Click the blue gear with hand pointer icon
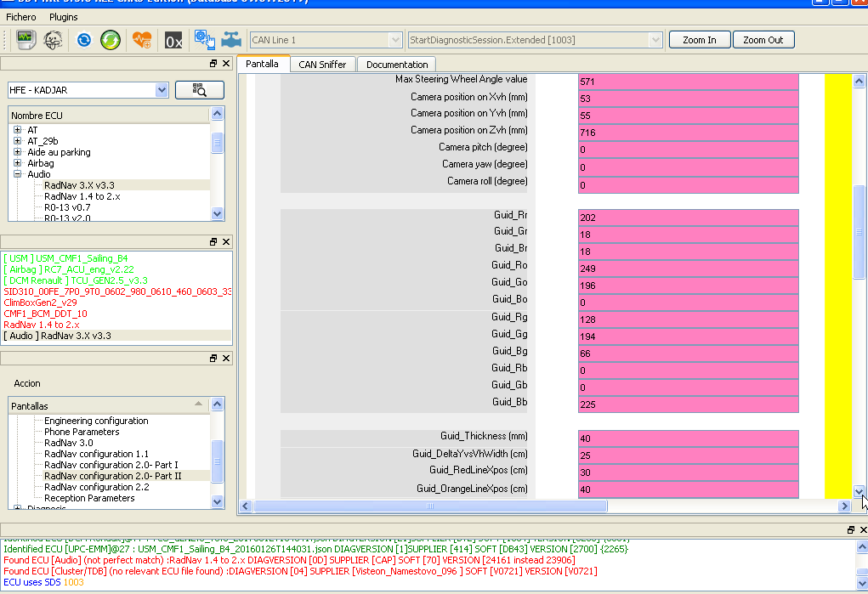868x594 pixels. (x=204, y=40)
